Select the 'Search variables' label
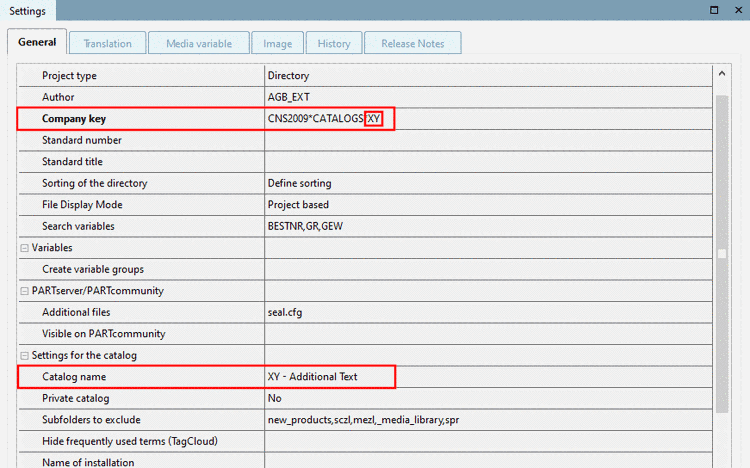Viewport: 750px width, 468px height. pos(78,226)
